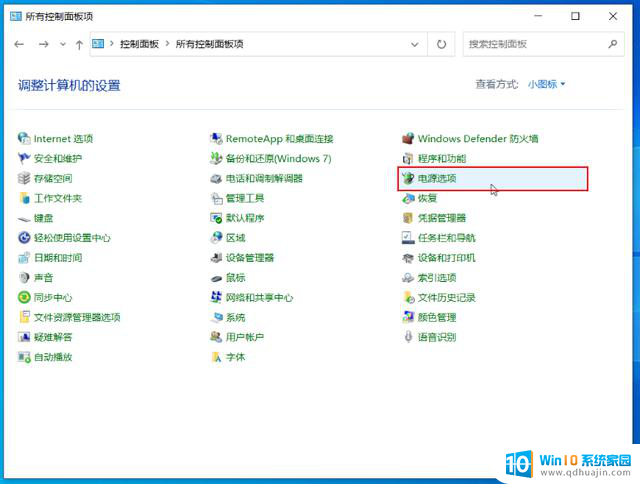The image size is (640, 484).
Task: Go back with the back arrow
Action: (x=19, y=44)
